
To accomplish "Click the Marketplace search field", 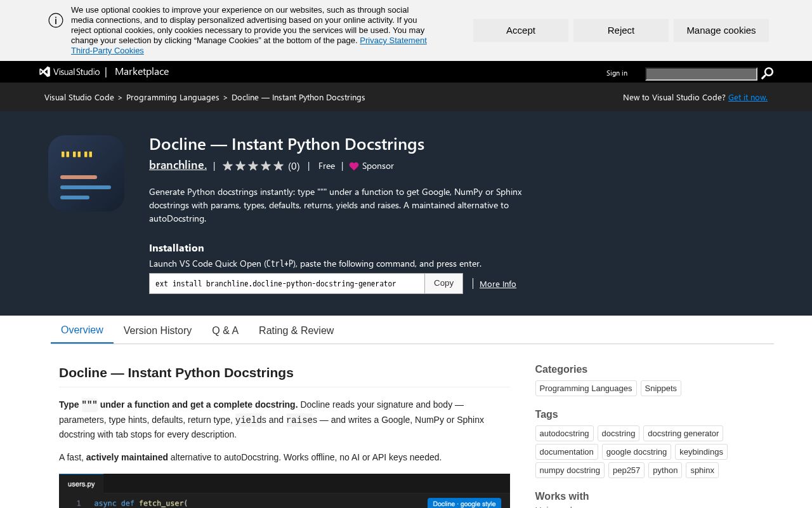I will [701, 74].
